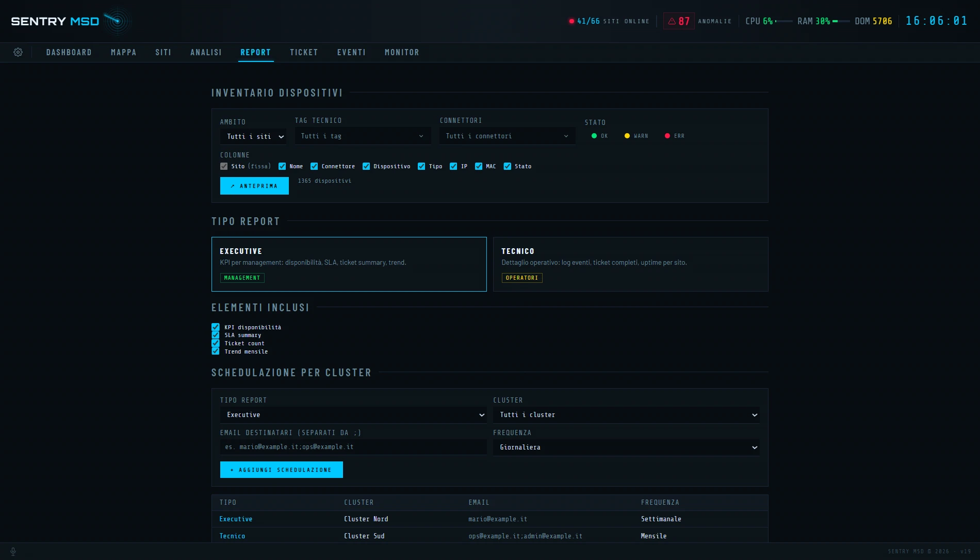Click the Sentry MSD radar logo

tap(118, 21)
